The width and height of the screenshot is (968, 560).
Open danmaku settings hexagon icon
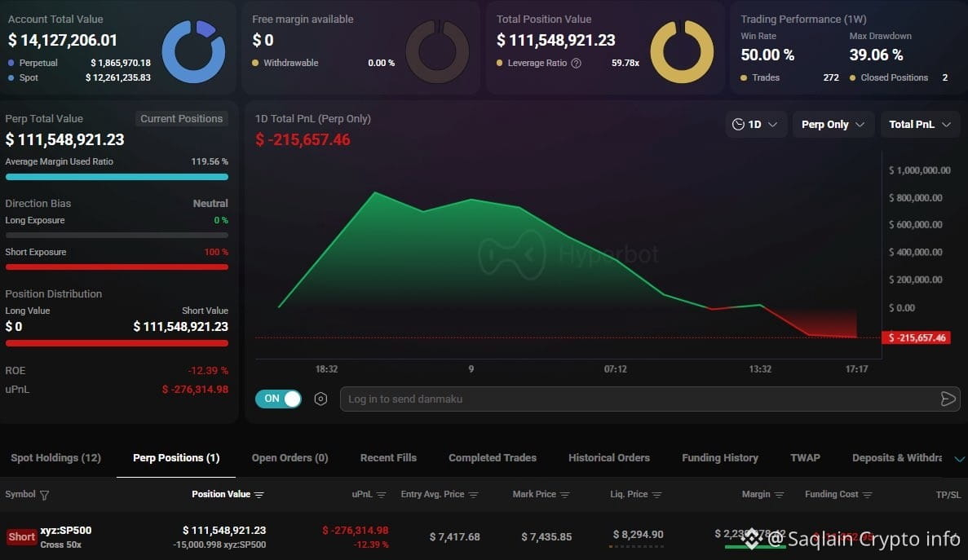coord(320,399)
